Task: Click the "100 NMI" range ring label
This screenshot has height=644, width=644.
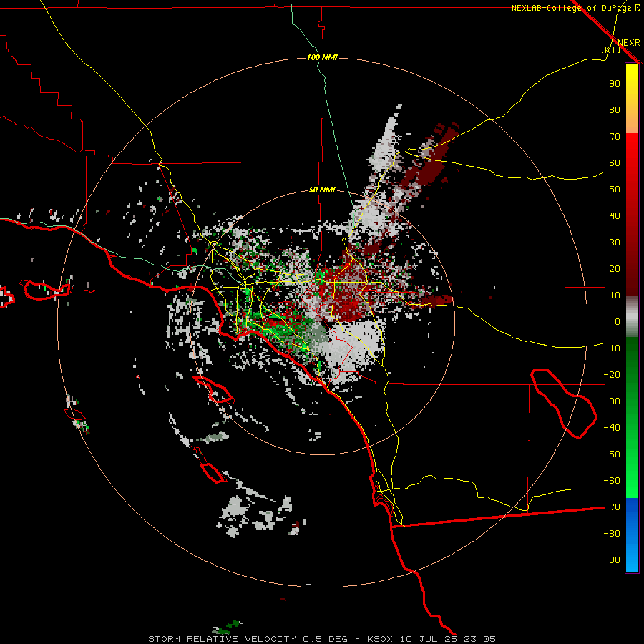Action: (322, 57)
